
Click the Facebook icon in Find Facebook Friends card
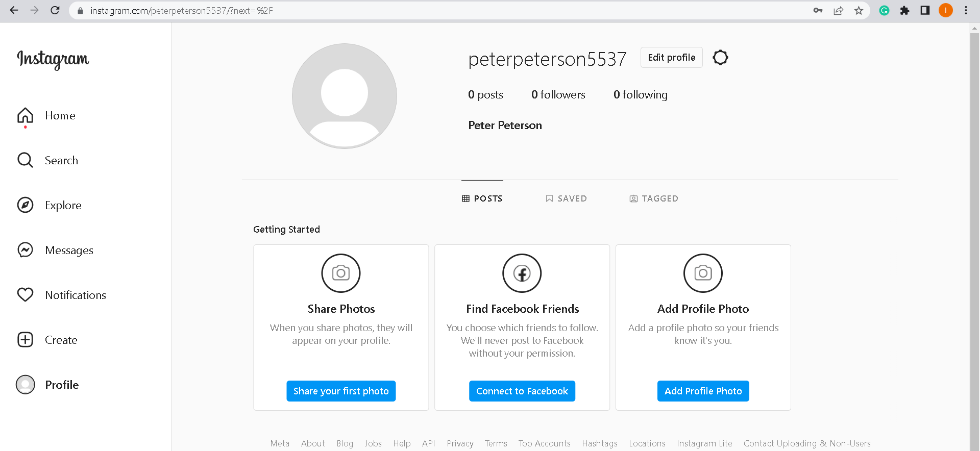coord(522,273)
